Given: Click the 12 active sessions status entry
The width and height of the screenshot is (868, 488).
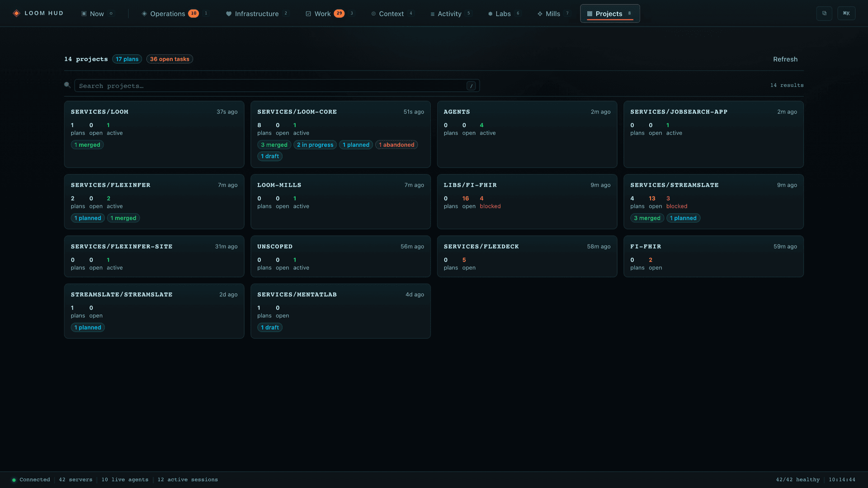Looking at the screenshot, I should (188, 480).
